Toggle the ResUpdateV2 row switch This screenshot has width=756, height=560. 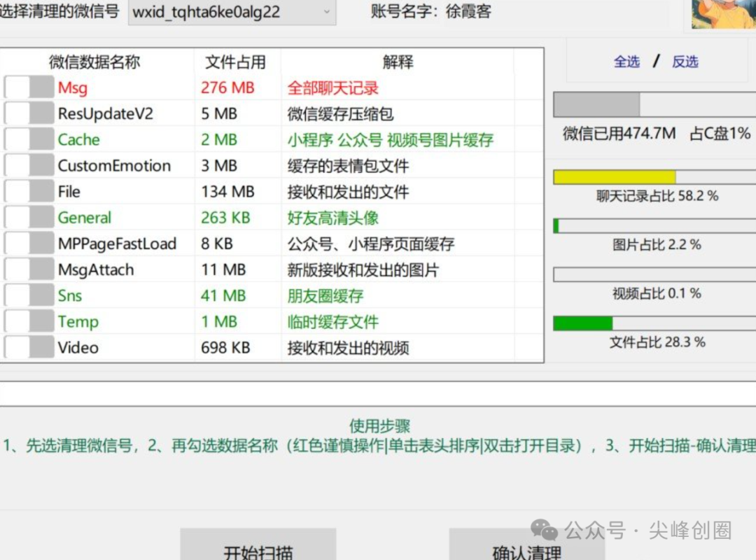tap(29, 114)
